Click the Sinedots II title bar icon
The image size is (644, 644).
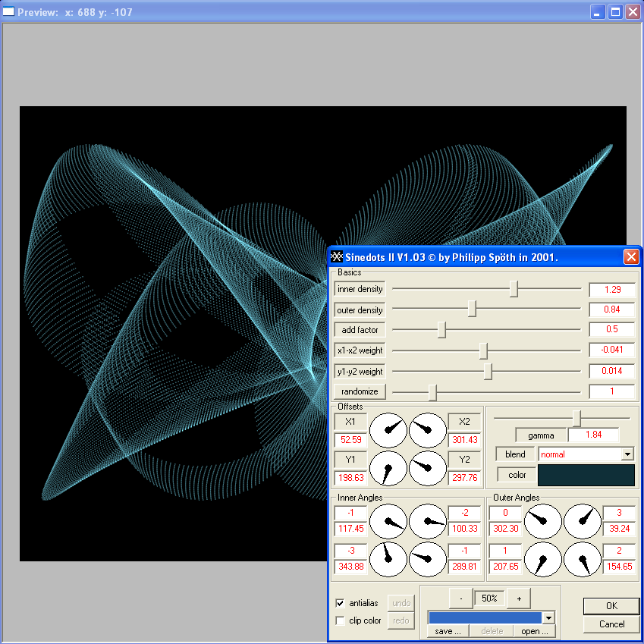click(x=336, y=256)
